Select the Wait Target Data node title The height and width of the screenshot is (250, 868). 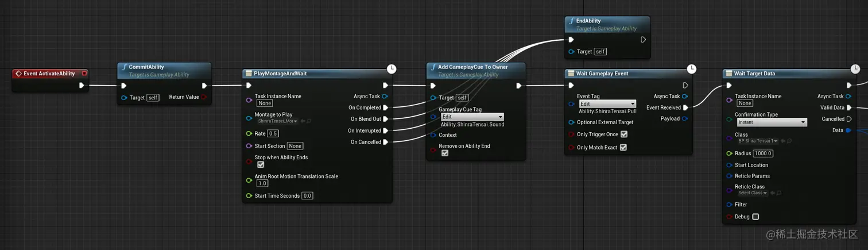coord(755,74)
